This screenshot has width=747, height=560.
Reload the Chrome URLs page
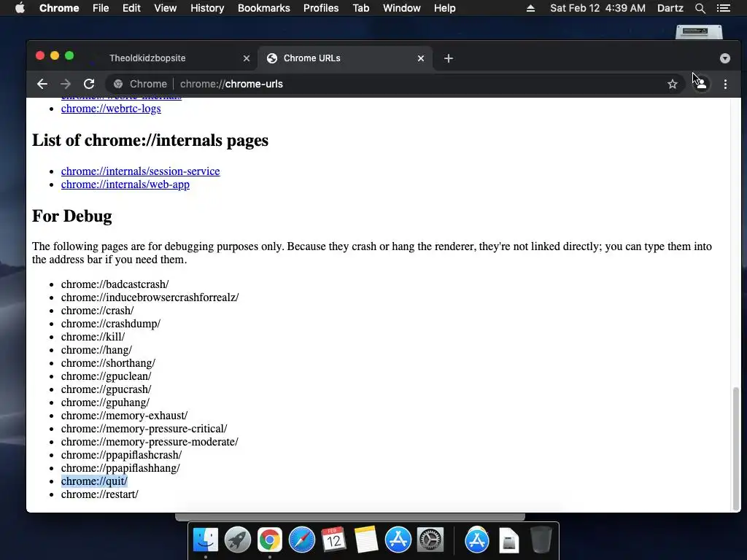(89, 85)
